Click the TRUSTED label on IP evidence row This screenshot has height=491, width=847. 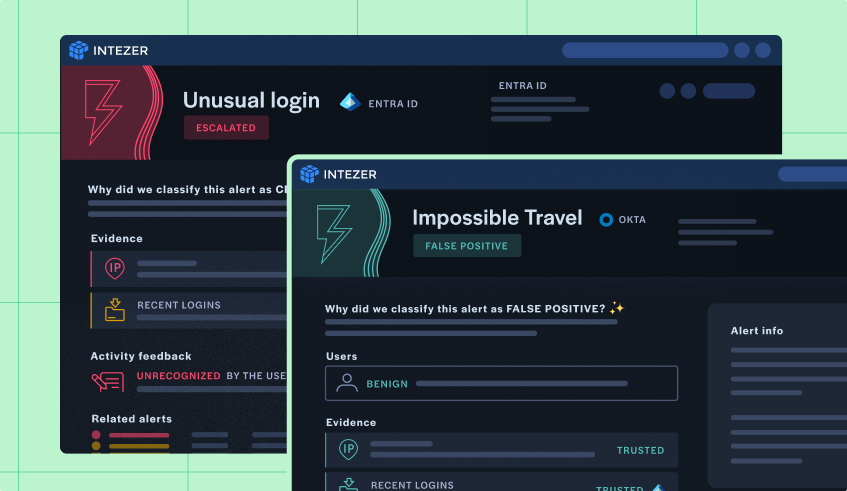point(640,450)
